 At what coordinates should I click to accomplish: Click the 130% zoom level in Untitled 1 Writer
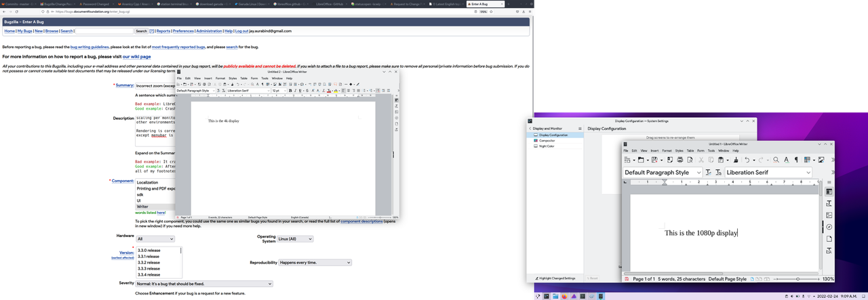pyautogui.click(x=828, y=279)
